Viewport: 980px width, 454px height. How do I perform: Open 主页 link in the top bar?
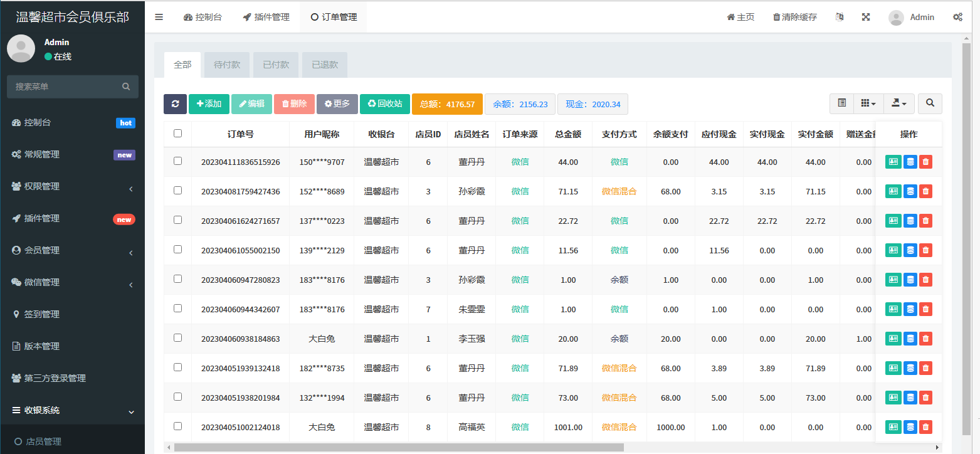point(740,17)
